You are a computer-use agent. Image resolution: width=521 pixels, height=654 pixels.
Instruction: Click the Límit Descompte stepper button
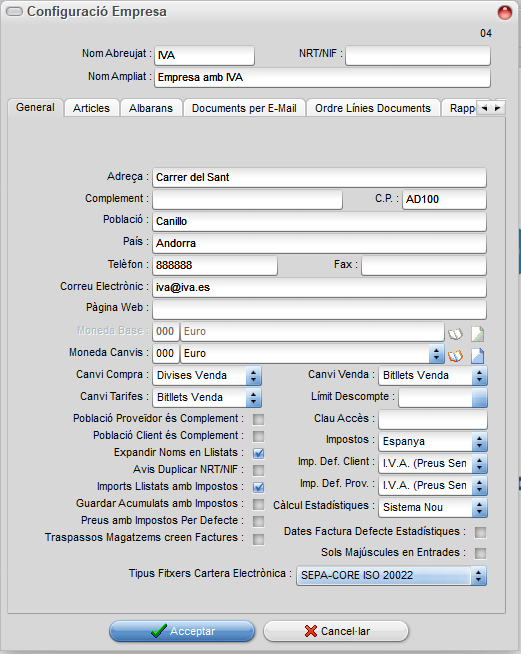(x=480, y=397)
